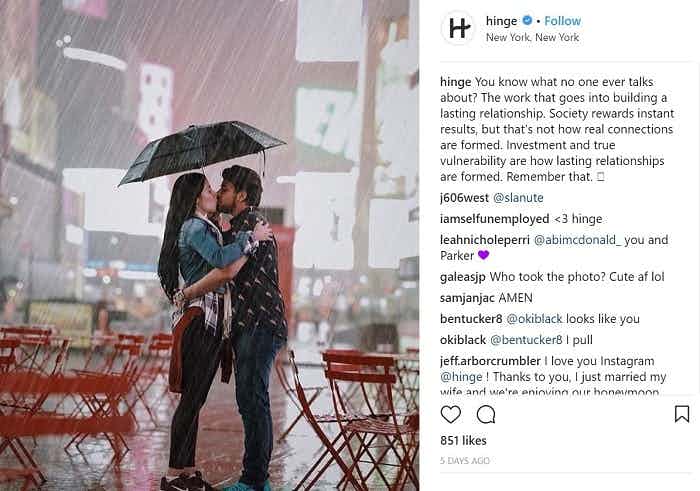Screen dimensions: 700x491
Task: View galeasjp's profile
Action: pos(462,277)
